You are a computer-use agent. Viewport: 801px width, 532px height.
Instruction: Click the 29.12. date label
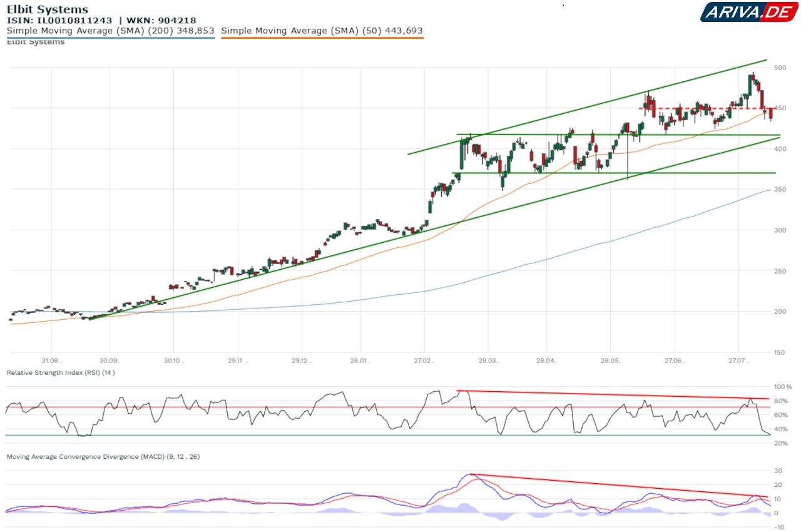tap(302, 360)
